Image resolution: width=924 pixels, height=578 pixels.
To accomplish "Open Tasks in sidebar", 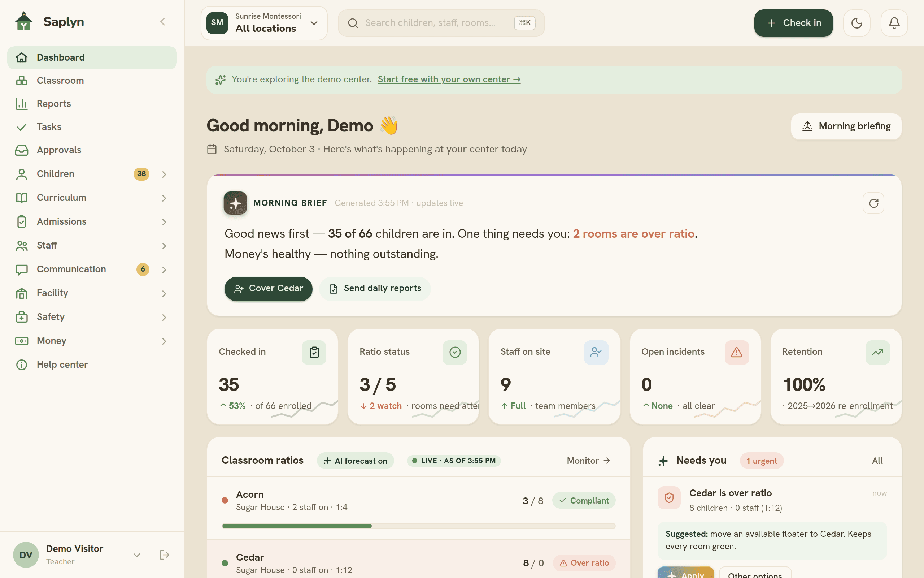I will pyautogui.click(x=92, y=127).
